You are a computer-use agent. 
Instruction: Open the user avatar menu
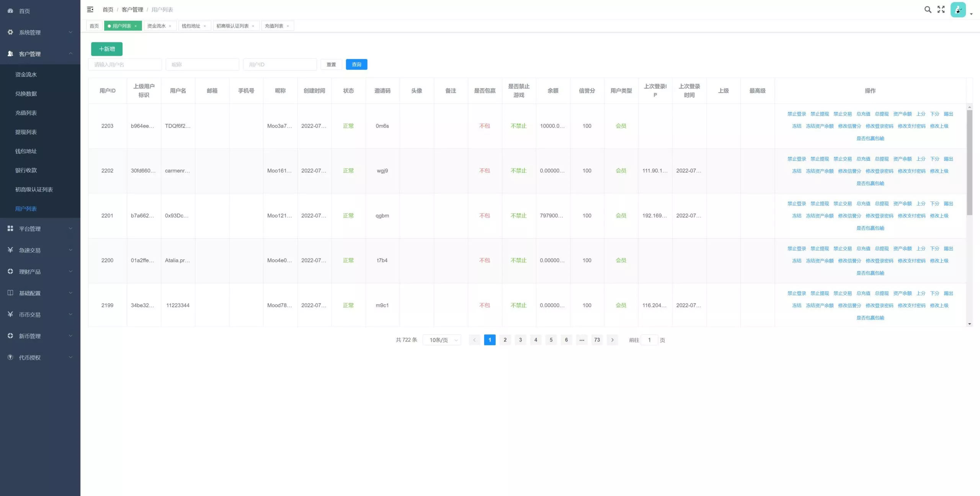point(958,10)
